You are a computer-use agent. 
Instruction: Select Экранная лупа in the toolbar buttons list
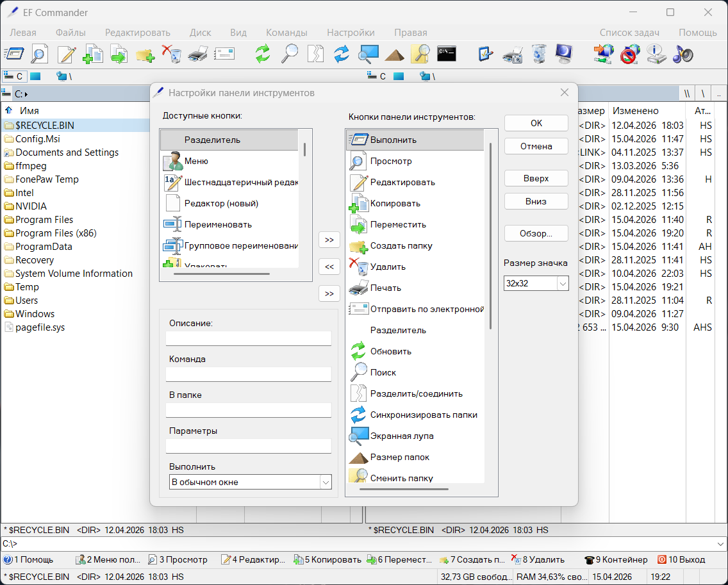(x=401, y=436)
